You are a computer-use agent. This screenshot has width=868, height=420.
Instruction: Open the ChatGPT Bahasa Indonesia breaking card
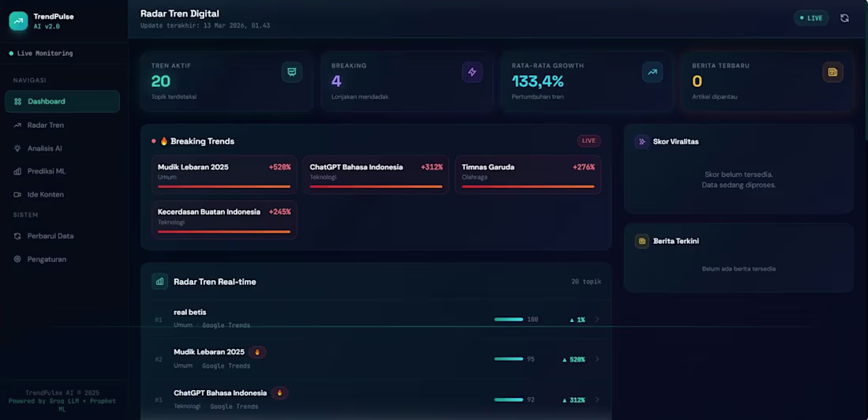click(376, 174)
